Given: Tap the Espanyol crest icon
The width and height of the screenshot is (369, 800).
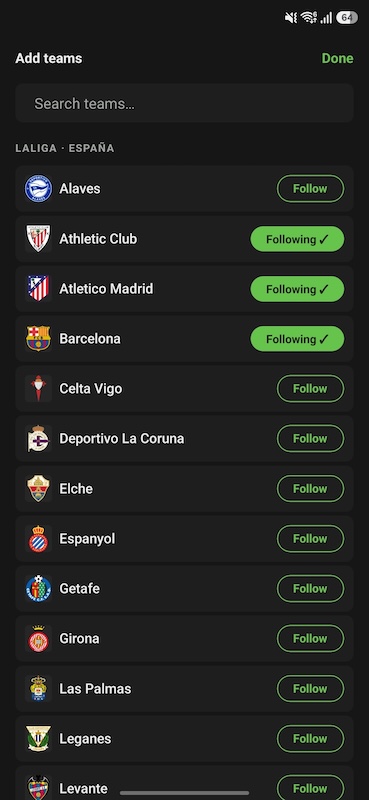Looking at the screenshot, I should click(38, 539).
